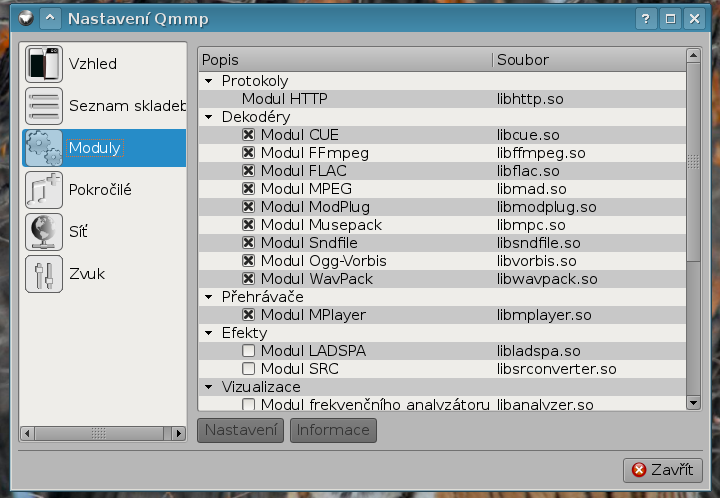Viewport: 720px width, 498px height.
Task: Toggle the Modul ModPlug checkbox
Action: (x=248, y=207)
